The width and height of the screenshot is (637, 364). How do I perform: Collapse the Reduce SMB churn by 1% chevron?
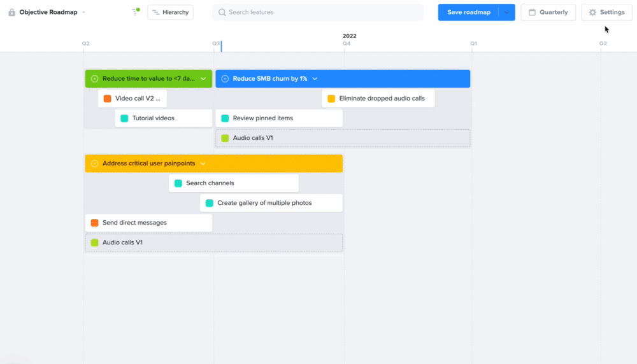coord(315,79)
